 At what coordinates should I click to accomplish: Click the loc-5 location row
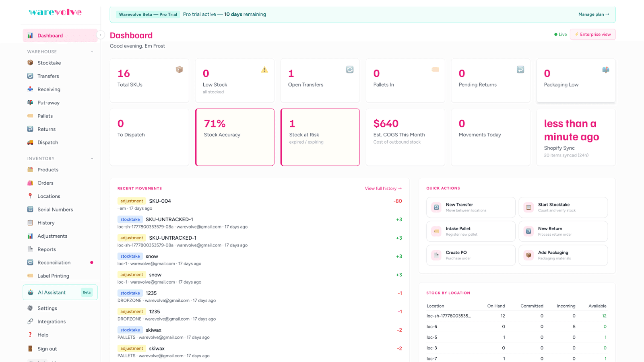[517, 337]
